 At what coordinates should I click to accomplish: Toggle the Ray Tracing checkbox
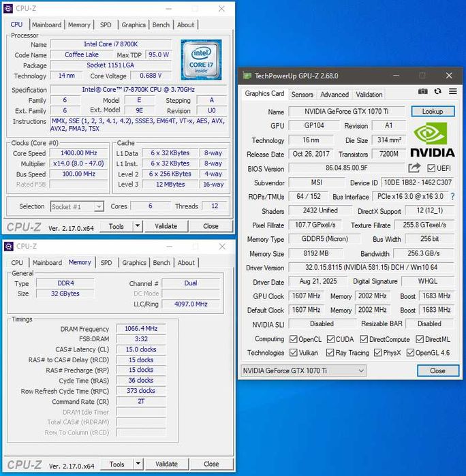(330, 353)
